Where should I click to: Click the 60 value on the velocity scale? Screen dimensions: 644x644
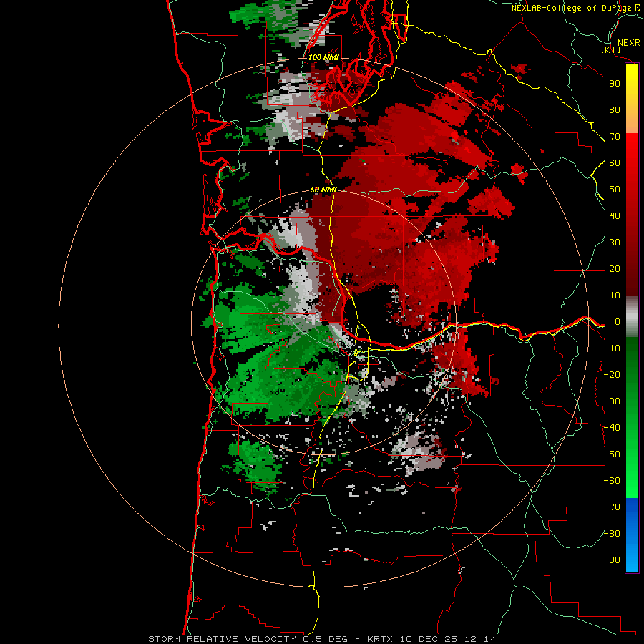point(615,162)
